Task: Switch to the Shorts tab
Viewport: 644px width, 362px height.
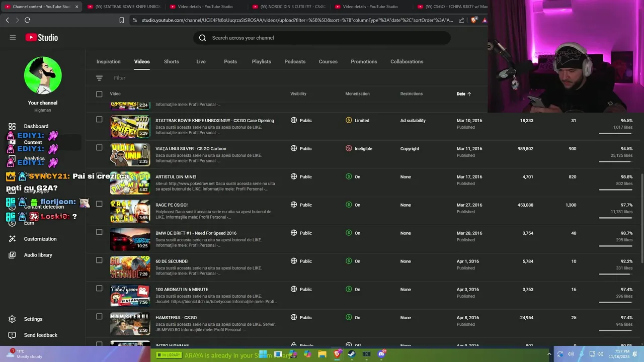Action: (171, 61)
